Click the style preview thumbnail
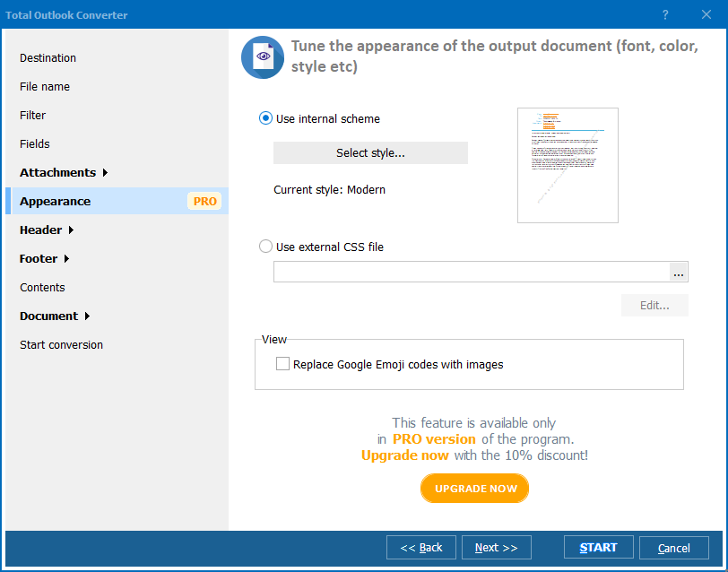This screenshot has width=728, height=572. point(568,165)
